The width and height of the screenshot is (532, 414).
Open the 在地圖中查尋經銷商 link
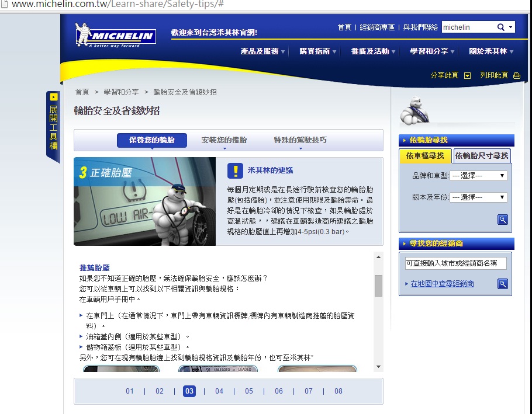(442, 284)
